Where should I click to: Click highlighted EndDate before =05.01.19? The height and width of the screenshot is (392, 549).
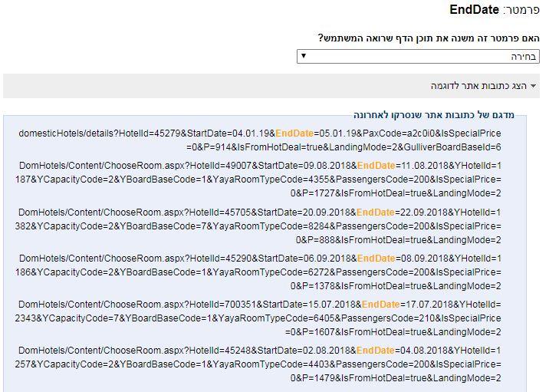[x=294, y=133]
